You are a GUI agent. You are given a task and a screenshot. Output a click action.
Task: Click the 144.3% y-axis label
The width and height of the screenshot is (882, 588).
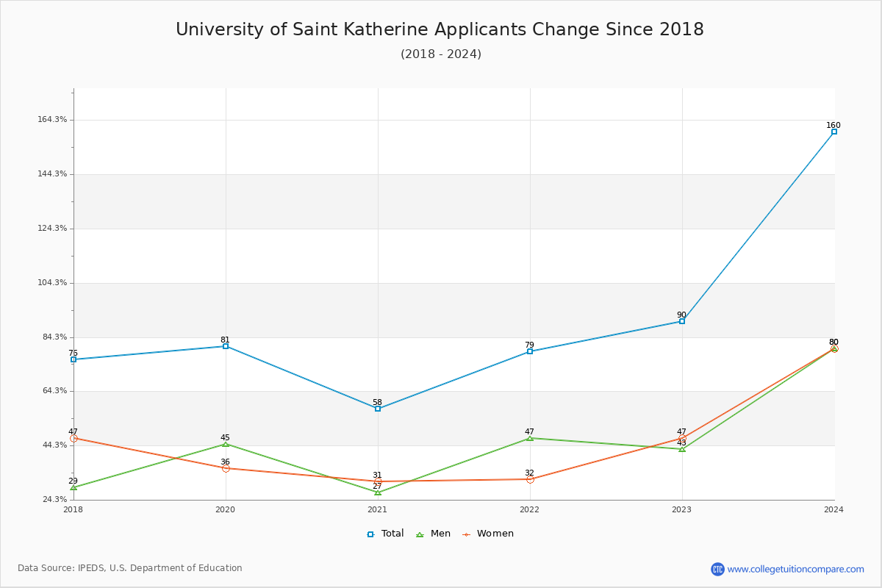54,174
